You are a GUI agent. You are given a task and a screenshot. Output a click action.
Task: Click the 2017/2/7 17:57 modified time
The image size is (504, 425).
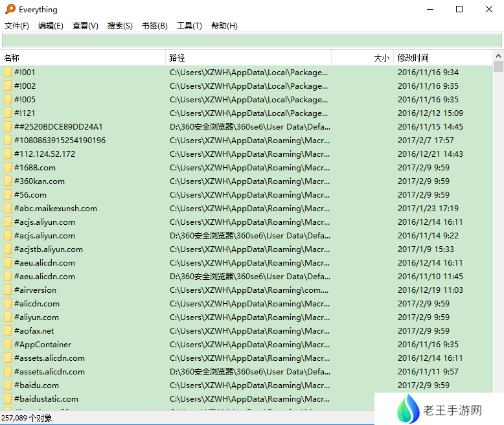tap(426, 141)
